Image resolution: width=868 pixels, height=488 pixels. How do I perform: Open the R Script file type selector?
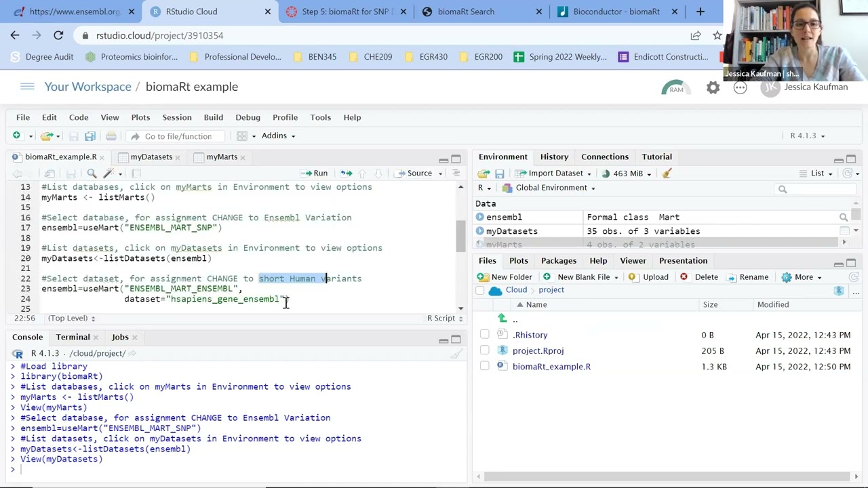coord(444,318)
